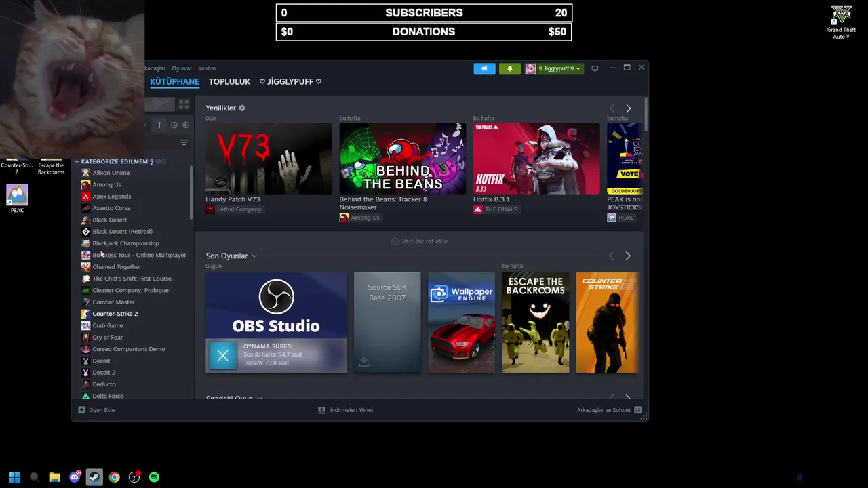The width and height of the screenshot is (868, 488).
Task: Toggle the ready-to-play filter icon
Action: [186, 125]
